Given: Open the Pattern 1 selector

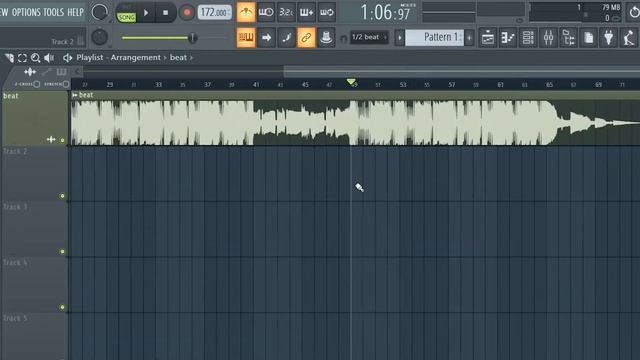Looking at the screenshot, I should pos(434,38).
